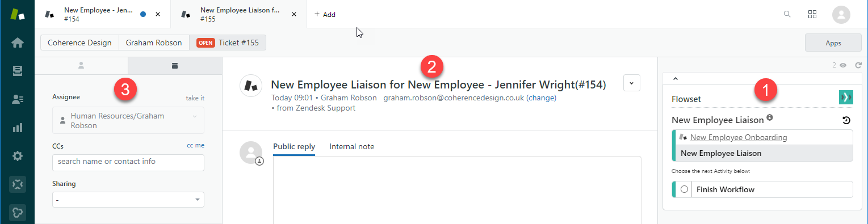Open the user profile avatar menu
Viewport: 868px width, 224px height.
[841, 14]
